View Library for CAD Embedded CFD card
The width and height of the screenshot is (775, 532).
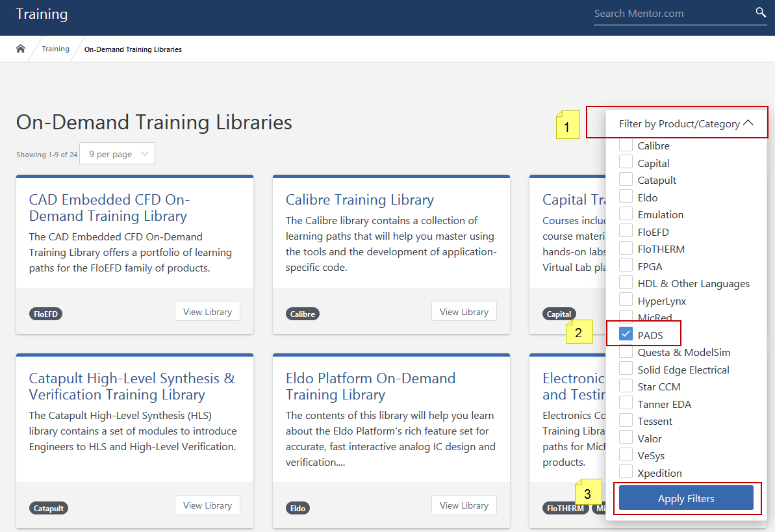coord(208,312)
